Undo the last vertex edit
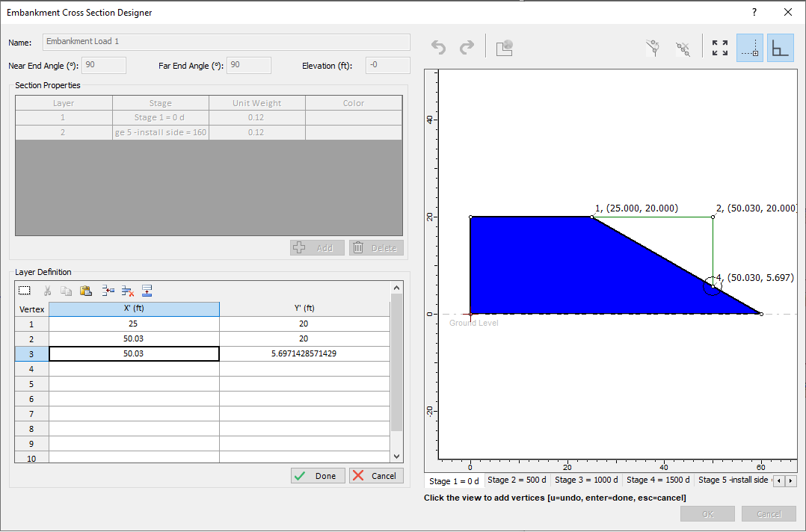This screenshot has height=532, width=806. click(x=438, y=46)
